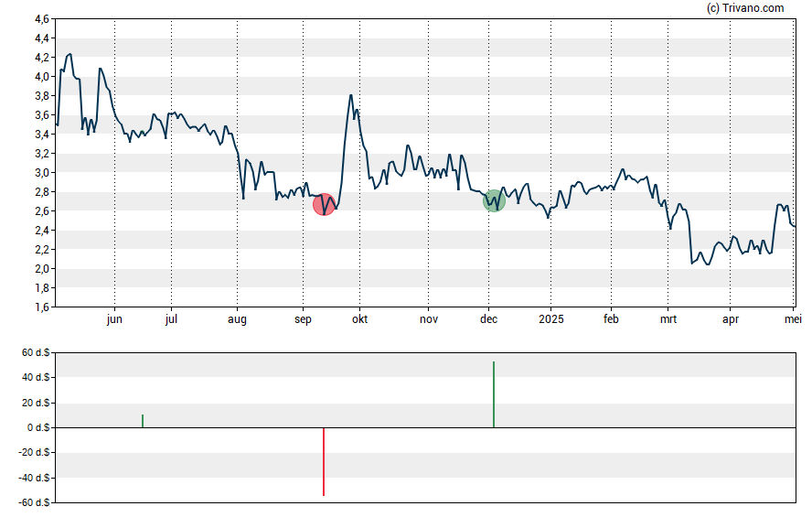This screenshot has height=517, width=812.
Task: Click the 'okt' x-axis label
Action: (360, 319)
